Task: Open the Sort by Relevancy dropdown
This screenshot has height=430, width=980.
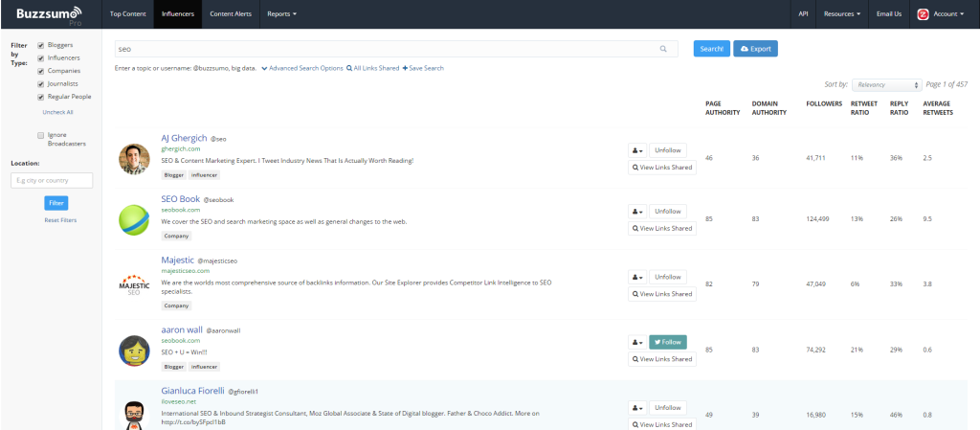Action: click(887, 85)
